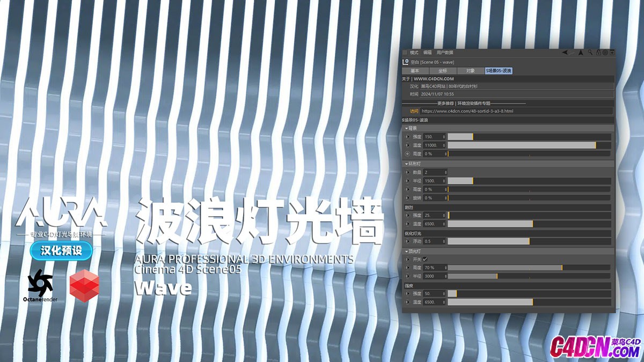The width and height of the screenshot is (644, 362).
Task: Switch to the 坐标 tab
Action: pyautogui.click(x=443, y=71)
